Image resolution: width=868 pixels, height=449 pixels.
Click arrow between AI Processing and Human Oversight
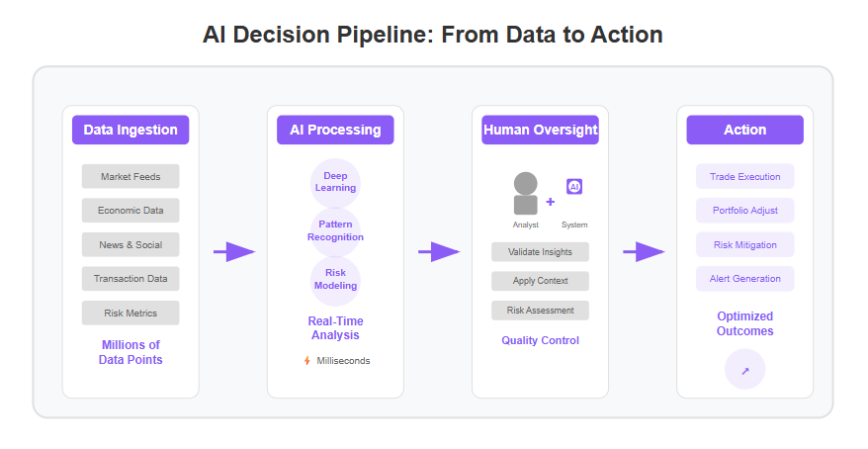click(439, 252)
